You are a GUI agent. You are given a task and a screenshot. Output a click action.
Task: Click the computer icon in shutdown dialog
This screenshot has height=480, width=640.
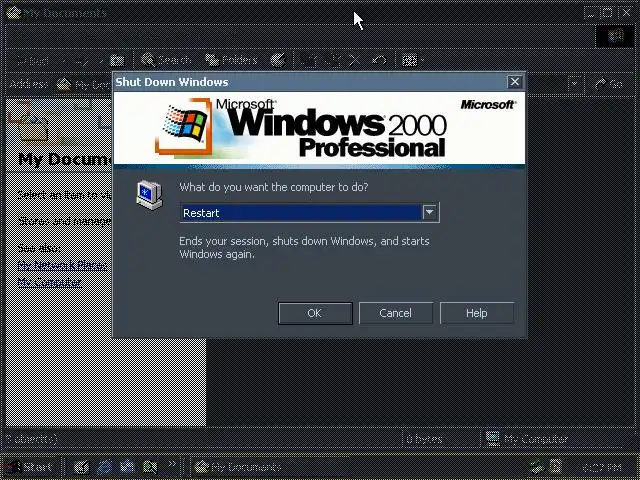pos(149,196)
